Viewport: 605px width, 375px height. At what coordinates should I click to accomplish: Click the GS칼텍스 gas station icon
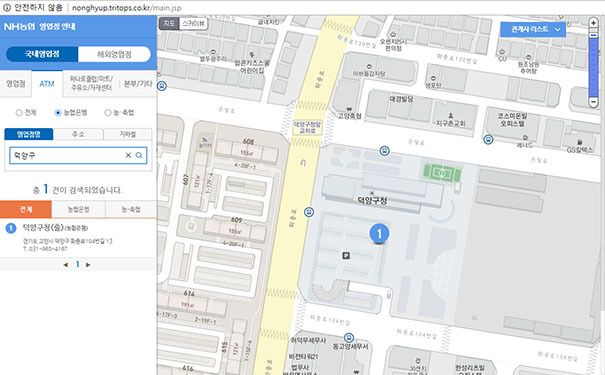coord(580,142)
